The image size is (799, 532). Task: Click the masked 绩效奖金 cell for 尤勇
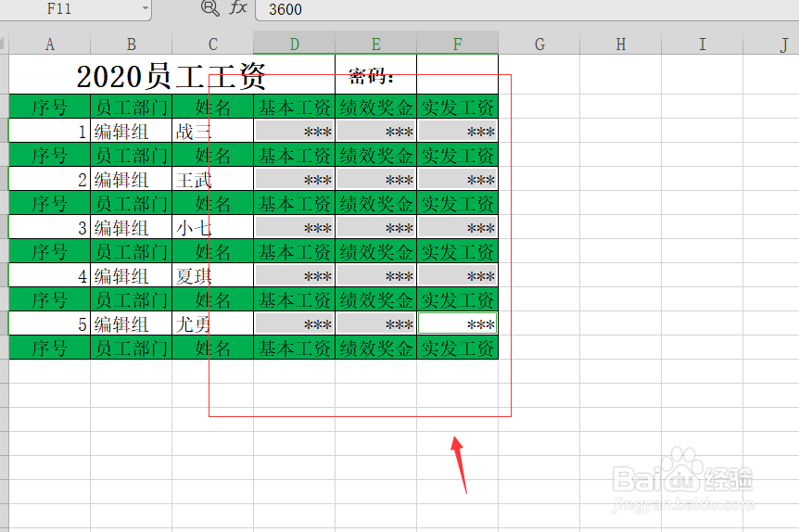(376, 323)
